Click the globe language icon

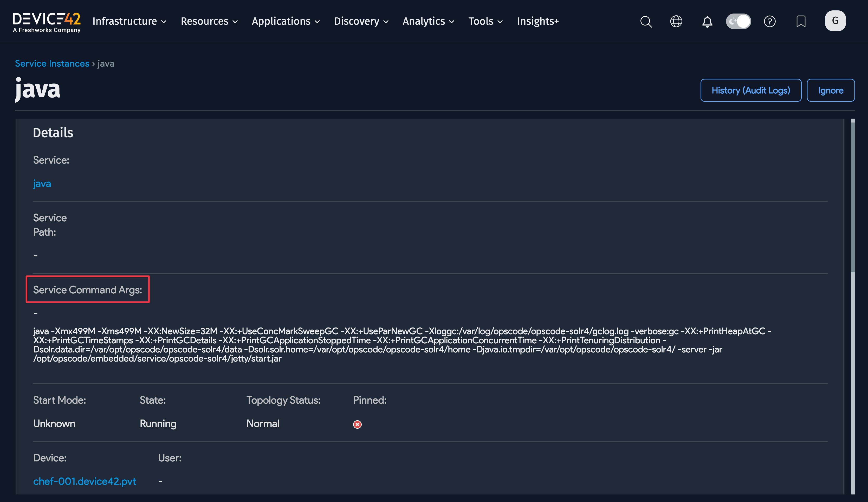coord(676,21)
